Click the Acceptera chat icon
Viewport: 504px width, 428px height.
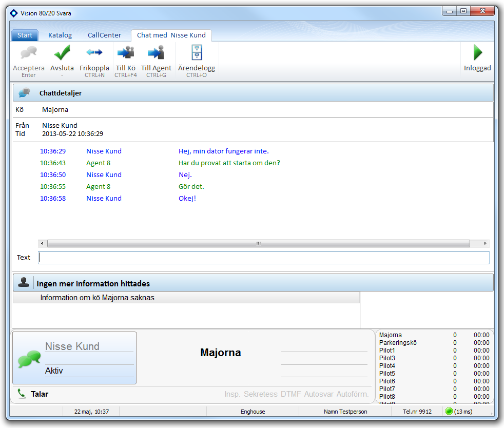pos(29,53)
